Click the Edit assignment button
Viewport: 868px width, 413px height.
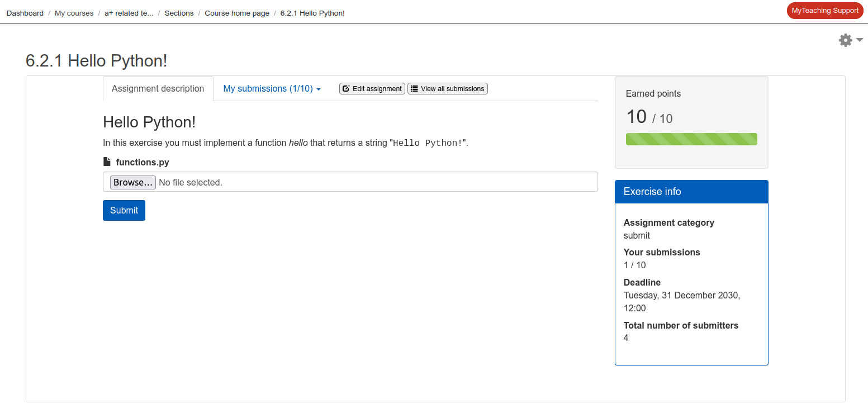(x=372, y=88)
